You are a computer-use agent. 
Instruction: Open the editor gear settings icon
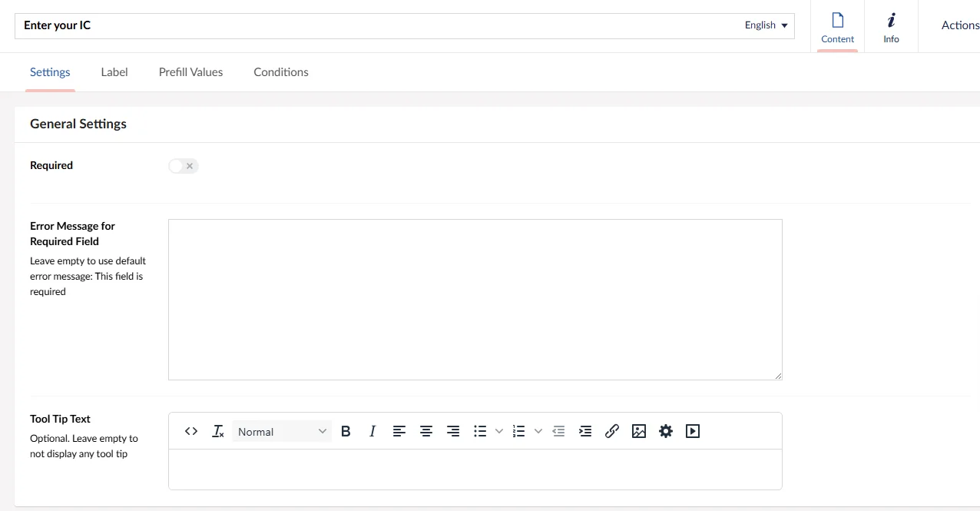pyautogui.click(x=666, y=432)
